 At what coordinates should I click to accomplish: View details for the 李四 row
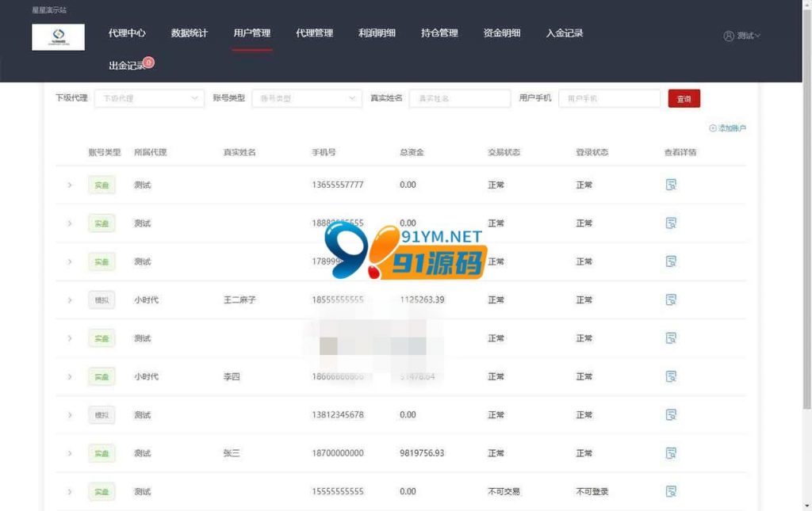tap(671, 376)
